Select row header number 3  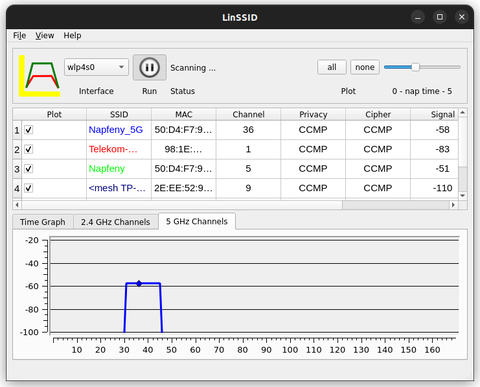[17, 169]
